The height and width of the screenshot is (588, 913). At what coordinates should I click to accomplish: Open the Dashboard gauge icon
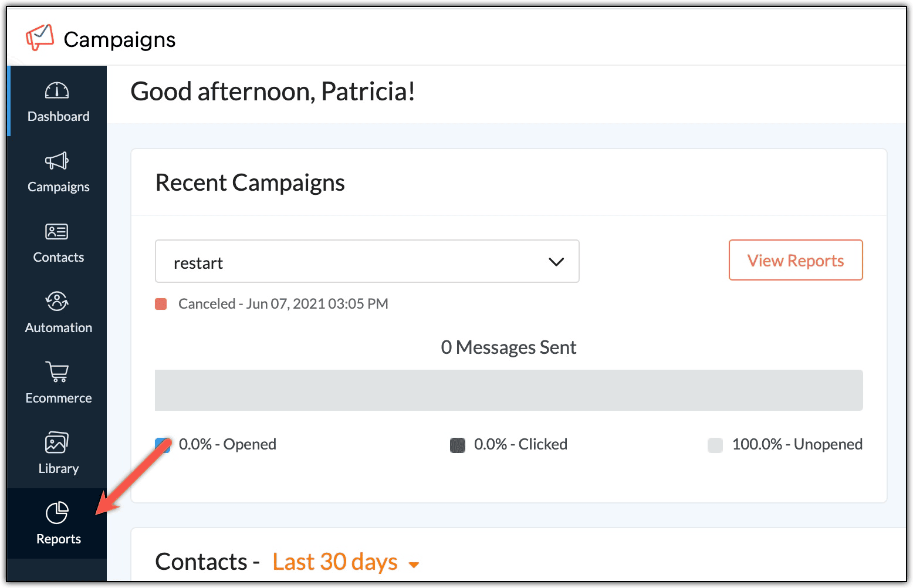click(x=57, y=90)
